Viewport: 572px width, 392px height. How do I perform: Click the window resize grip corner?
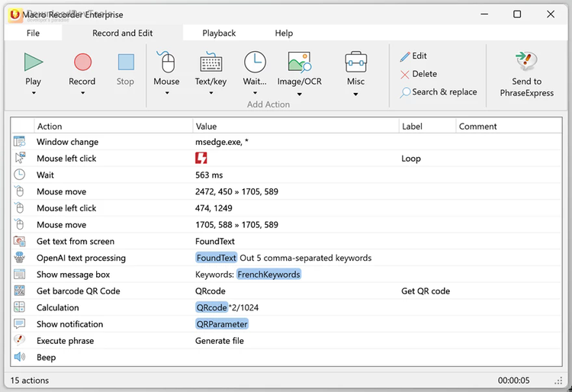tap(558, 381)
